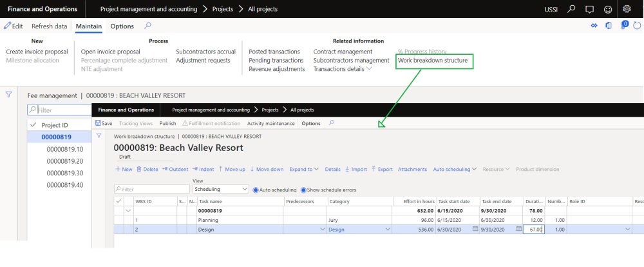Viewport: 644px width, 267px height.
Task: Click the Power Apps diamond icon
Action: (594, 26)
